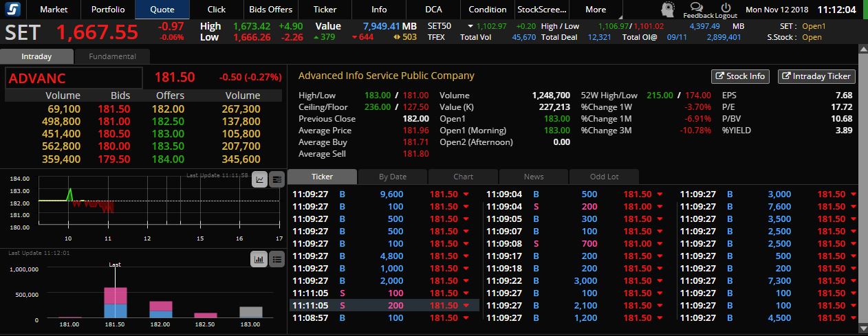Open the DCA menu
Viewport: 868px width, 336px height.
pyautogui.click(x=433, y=9)
